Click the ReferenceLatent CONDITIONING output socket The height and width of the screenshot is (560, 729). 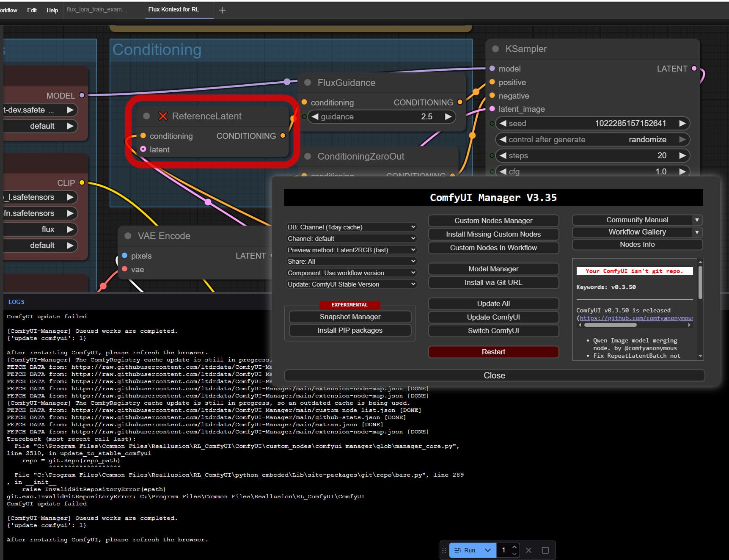pyautogui.click(x=283, y=135)
